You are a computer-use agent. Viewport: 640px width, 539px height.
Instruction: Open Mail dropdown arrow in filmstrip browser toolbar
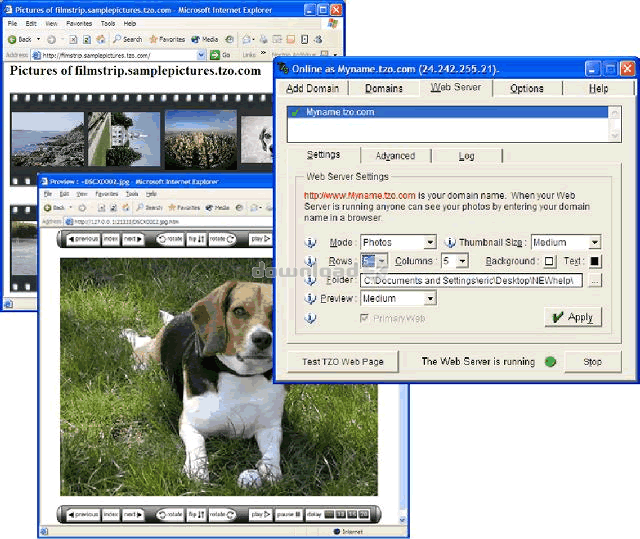click(253, 40)
